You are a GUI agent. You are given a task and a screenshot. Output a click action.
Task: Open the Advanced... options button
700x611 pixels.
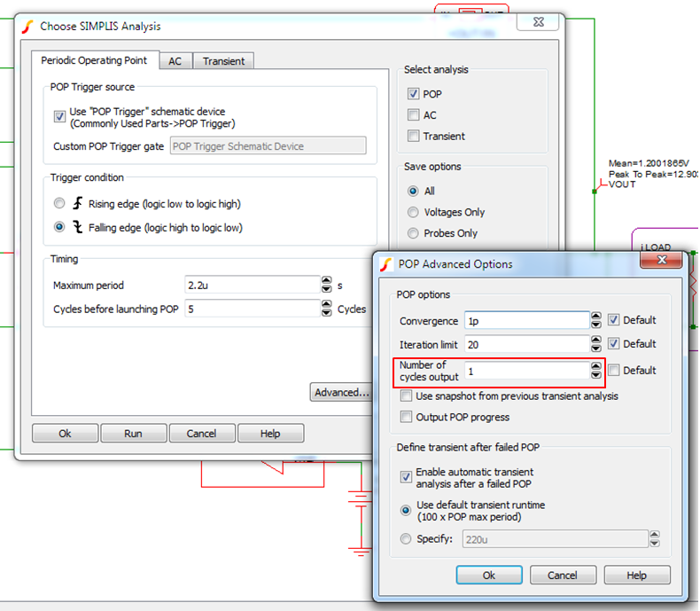click(341, 392)
